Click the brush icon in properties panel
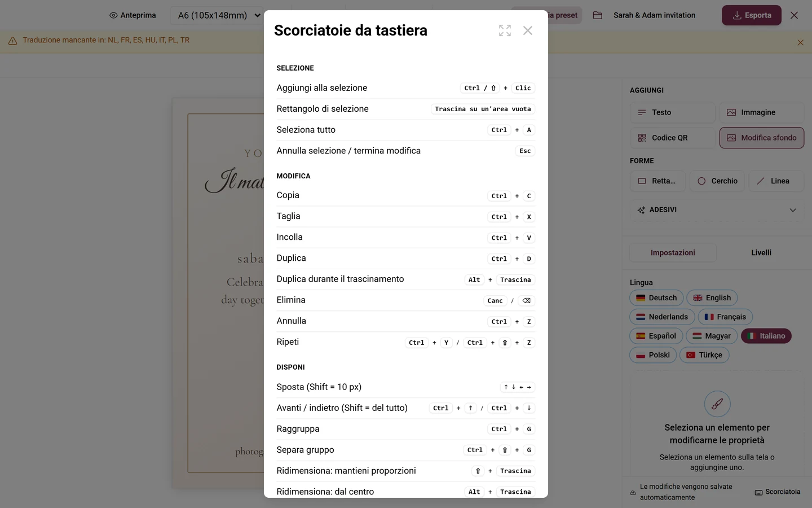 click(x=717, y=404)
